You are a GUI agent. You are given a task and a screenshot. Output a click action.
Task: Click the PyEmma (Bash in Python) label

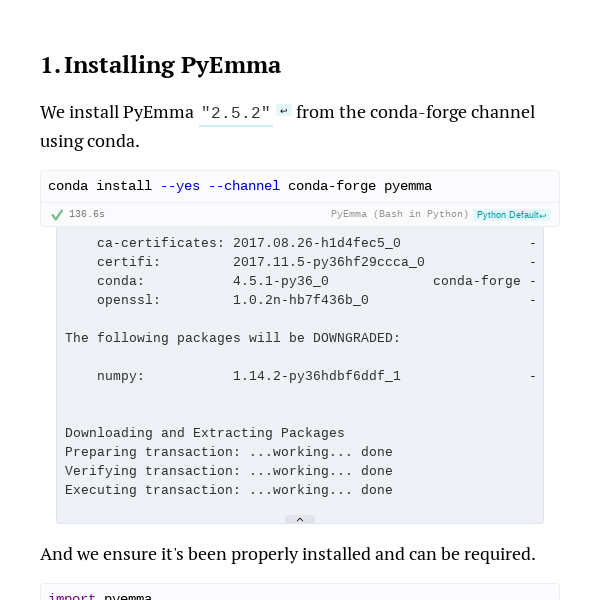399,214
